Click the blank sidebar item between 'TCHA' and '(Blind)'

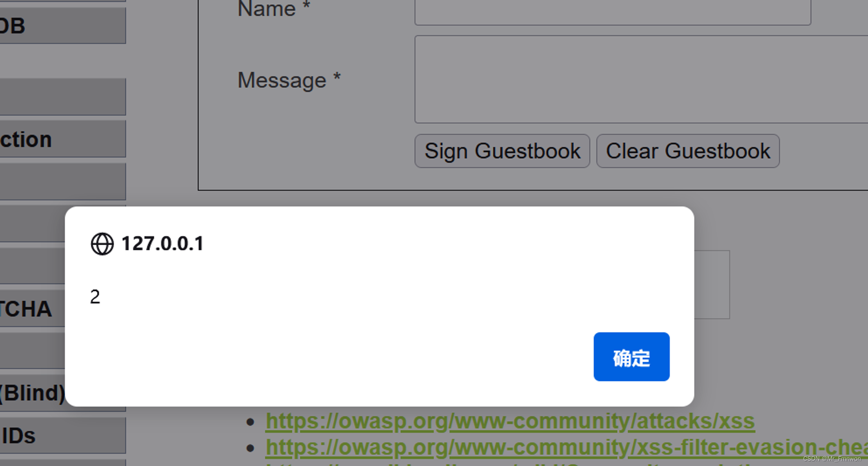(33, 351)
